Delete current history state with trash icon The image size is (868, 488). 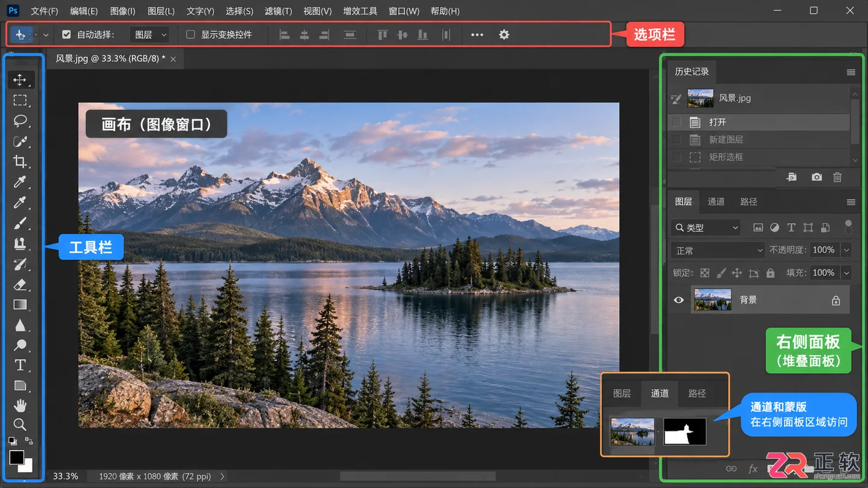pyautogui.click(x=837, y=177)
